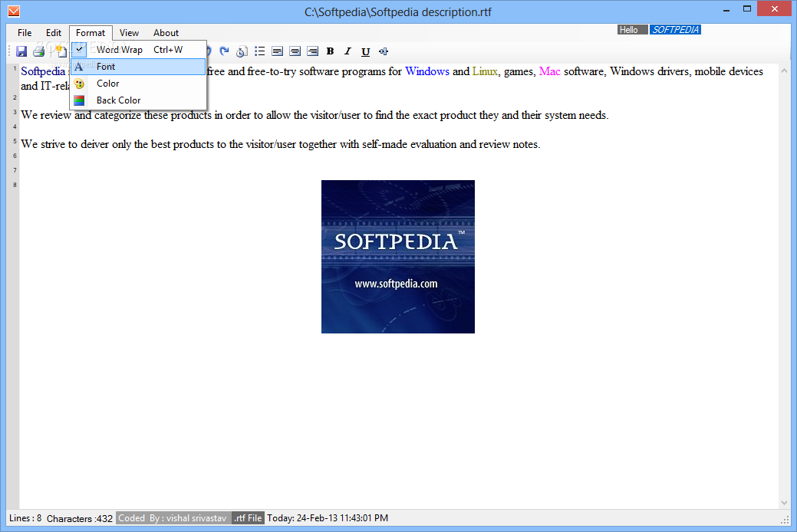Click the Save floppy disk icon
Screen dimensions: 797x532
[x=21, y=51]
